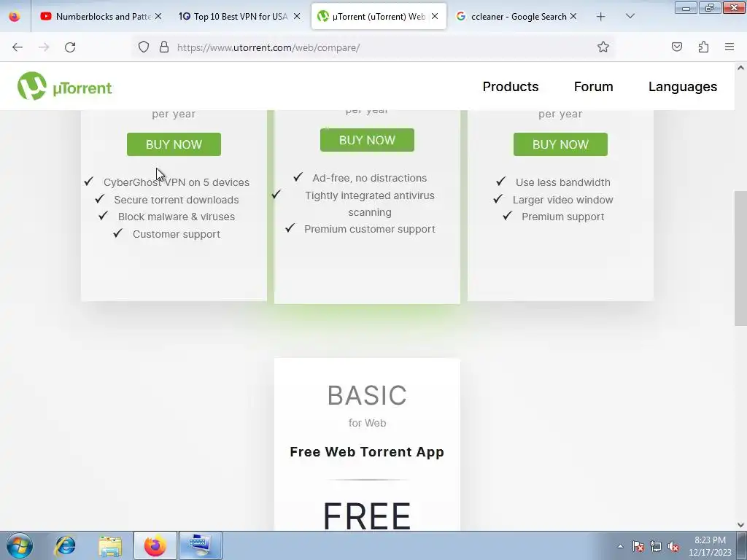747x560 pixels.
Task: Open the Extensions puzzle icon
Action: click(x=703, y=47)
